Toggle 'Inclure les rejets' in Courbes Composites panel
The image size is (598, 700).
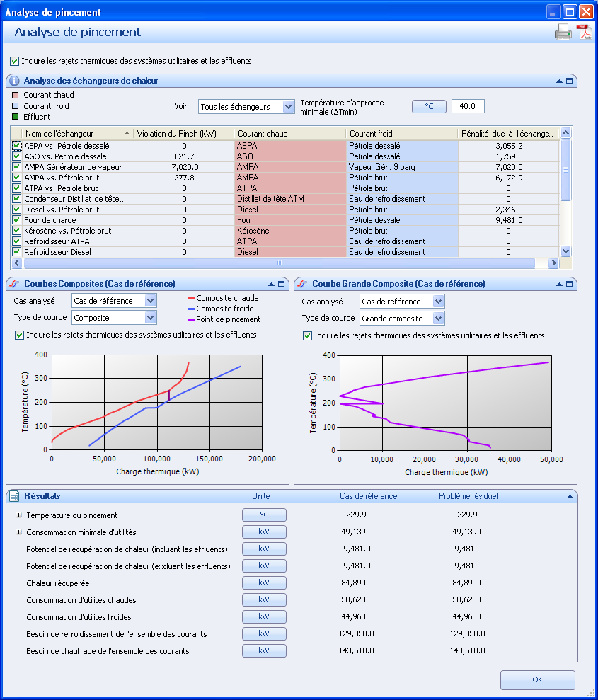[20, 335]
